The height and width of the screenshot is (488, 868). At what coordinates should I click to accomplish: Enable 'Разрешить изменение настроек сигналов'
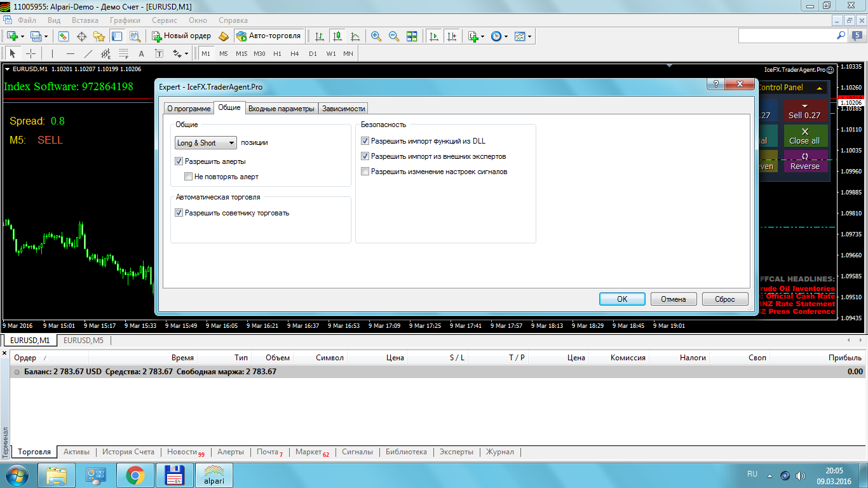click(x=365, y=172)
